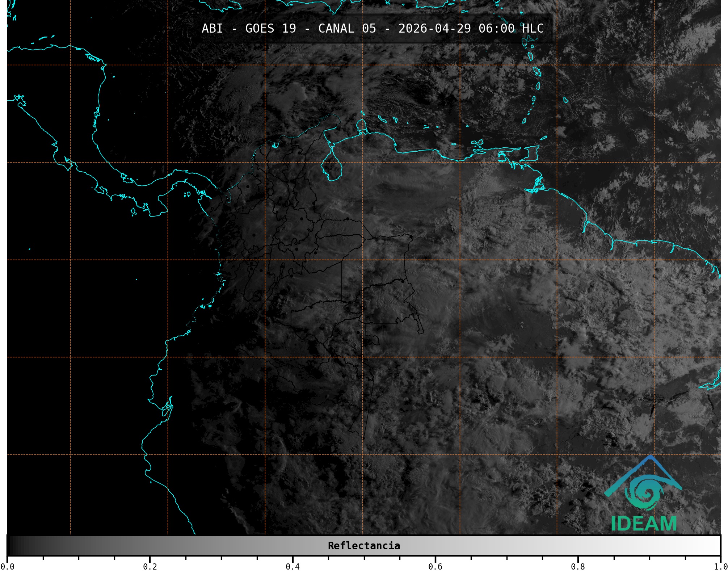Click the 0.0 label at colorbar start
Screen dimensions: 728x571
(7, 566)
